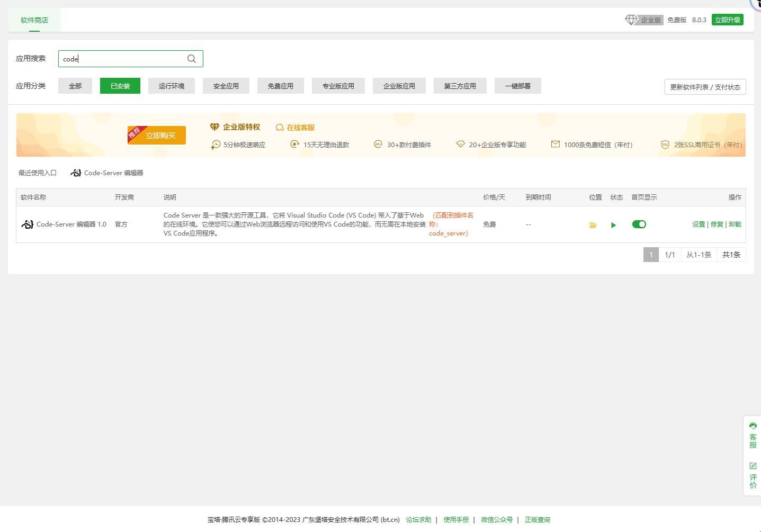Open Code-Server 设置 settings link
The height and width of the screenshot is (532, 761).
click(x=699, y=224)
